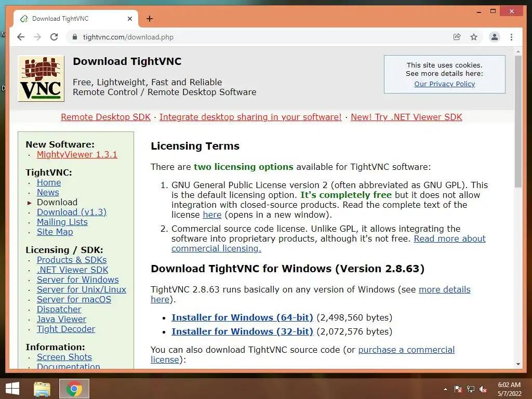
Task: Open the Dispatcher link
Action: click(59, 309)
